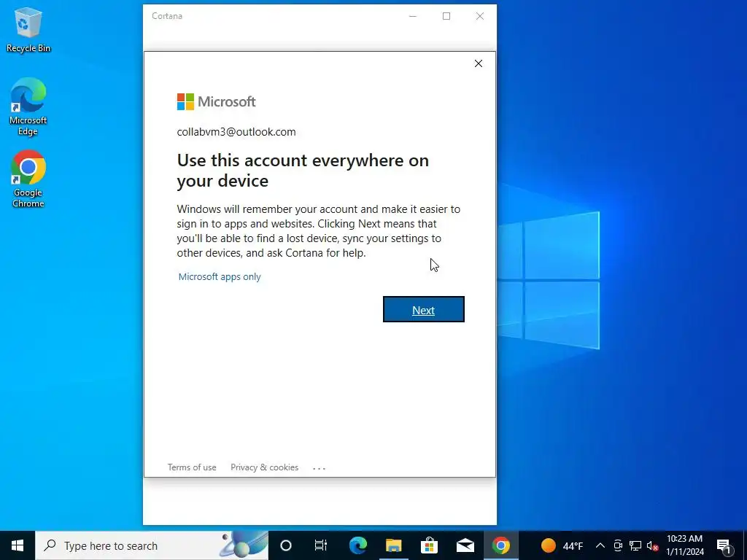Close the Cortana window
The width and height of the screenshot is (747, 560).
[x=480, y=16]
